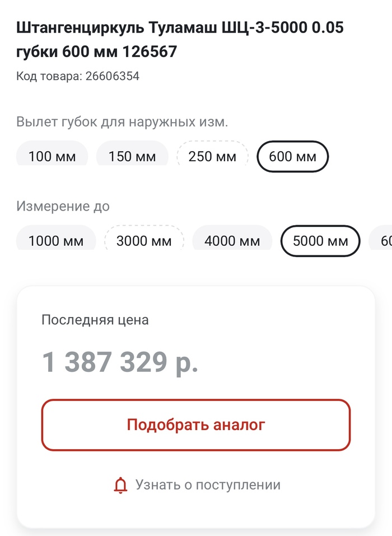Select 1000 мм measurement range

pos(56,241)
